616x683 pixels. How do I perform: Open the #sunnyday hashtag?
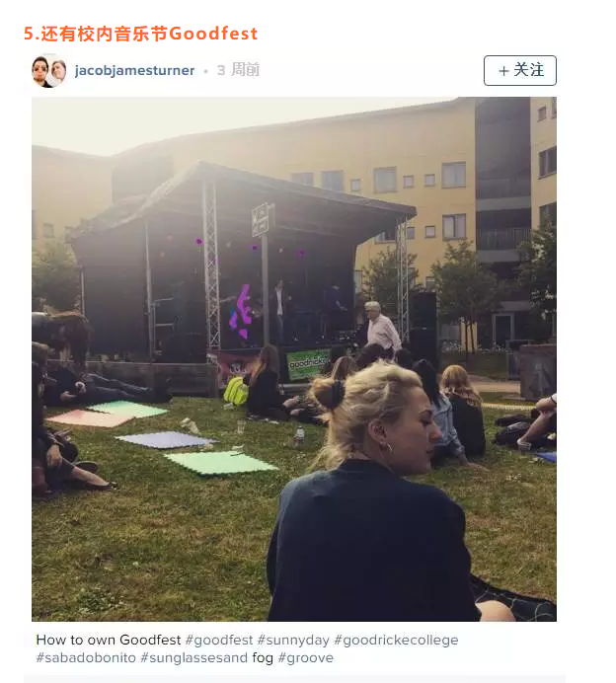click(x=293, y=640)
